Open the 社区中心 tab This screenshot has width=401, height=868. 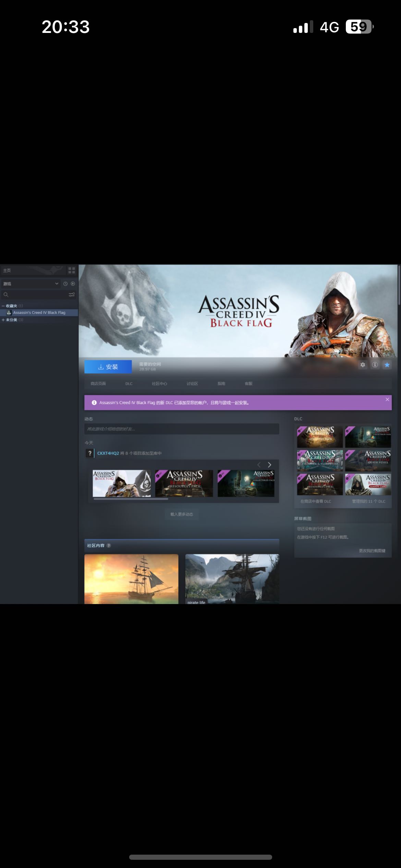pyautogui.click(x=159, y=384)
